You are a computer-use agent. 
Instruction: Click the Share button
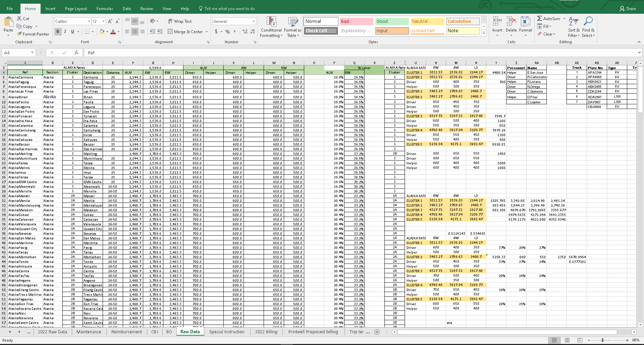point(628,9)
